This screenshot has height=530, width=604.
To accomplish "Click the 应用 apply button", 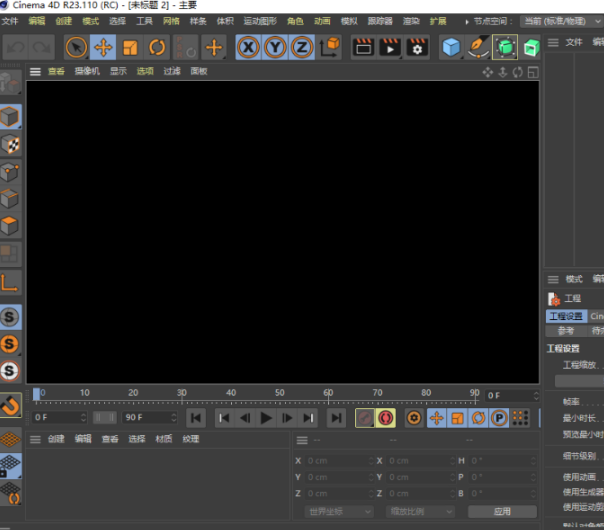I will click(502, 512).
